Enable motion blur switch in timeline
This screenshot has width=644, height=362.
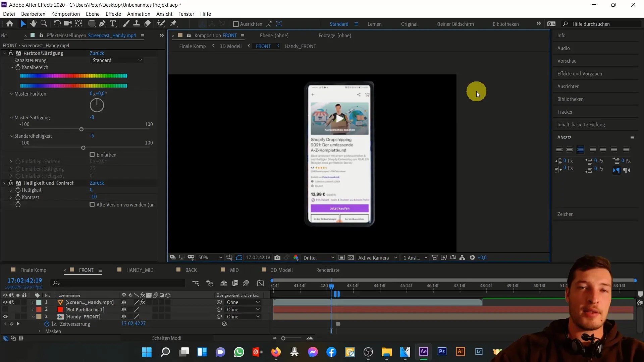246,284
